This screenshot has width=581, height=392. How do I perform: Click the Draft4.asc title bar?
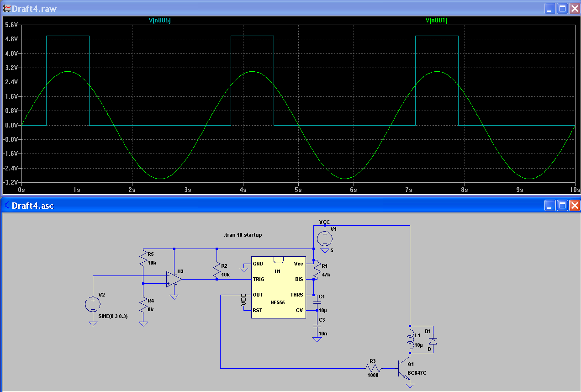coord(290,206)
